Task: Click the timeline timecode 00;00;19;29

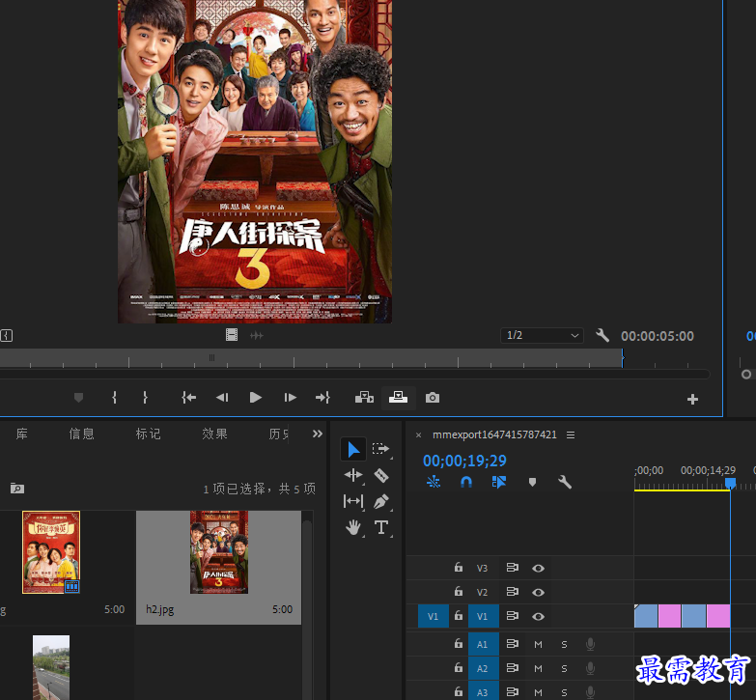Action: pyautogui.click(x=464, y=461)
